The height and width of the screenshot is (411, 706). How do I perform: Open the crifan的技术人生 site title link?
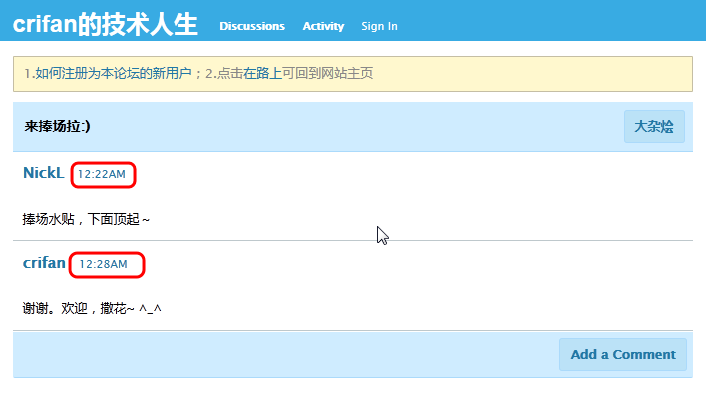pyautogui.click(x=105, y=24)
